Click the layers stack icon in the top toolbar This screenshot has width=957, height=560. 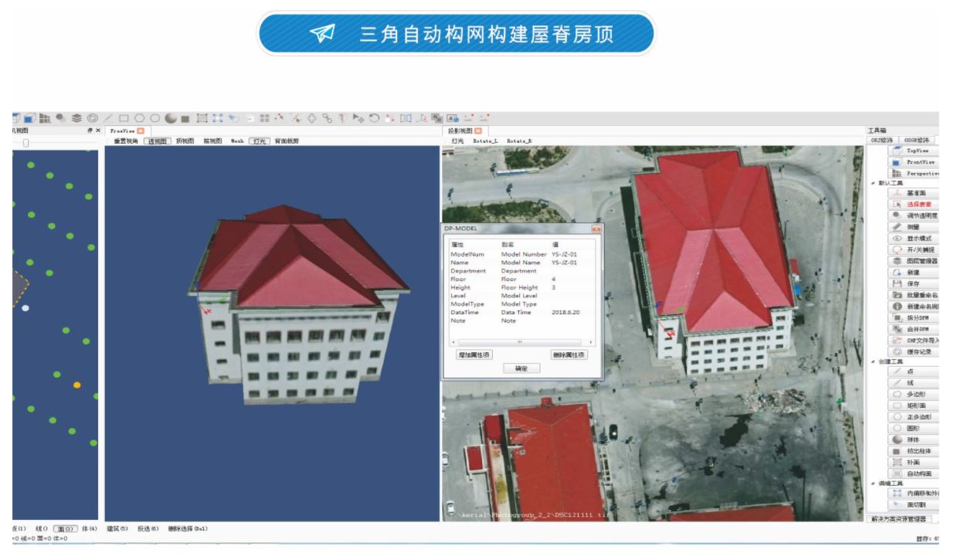(x=77, y=119)
